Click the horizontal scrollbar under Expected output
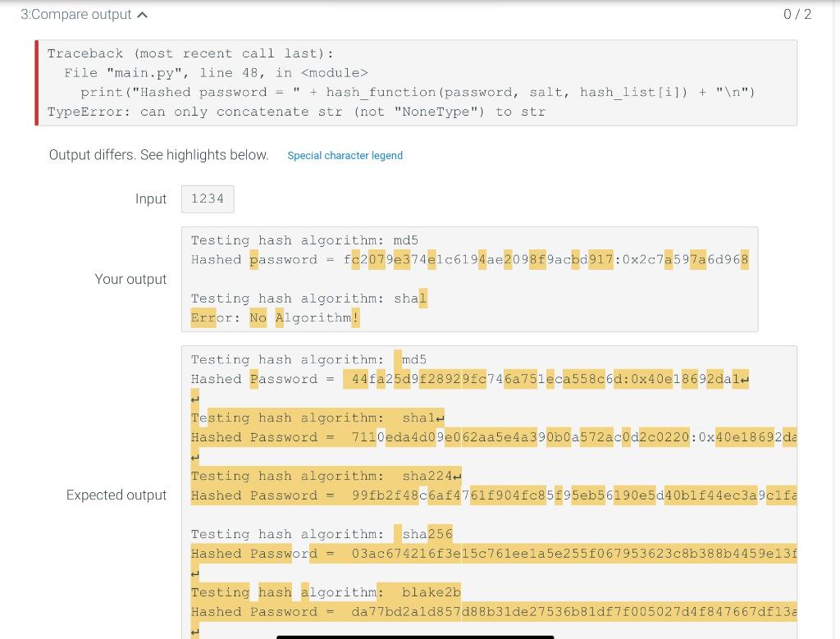Viewport: 840px width, 639px height. pos(415,637)
